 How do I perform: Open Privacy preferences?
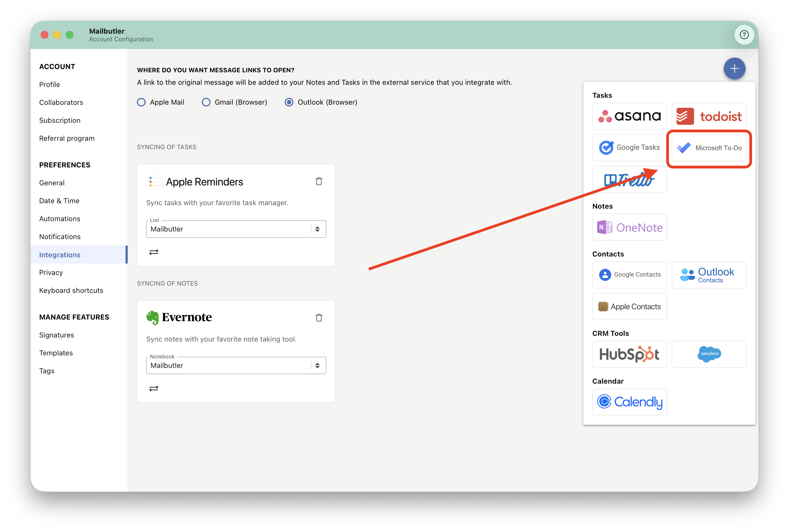(51, 273)
